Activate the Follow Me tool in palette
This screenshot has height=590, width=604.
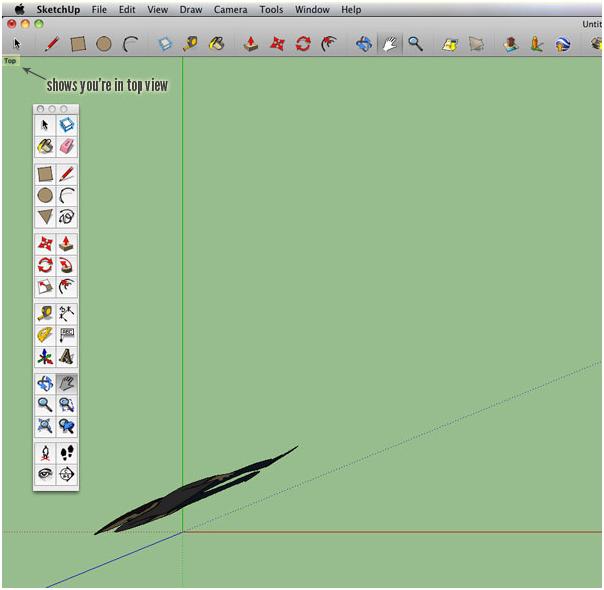(x=67, y=265)
